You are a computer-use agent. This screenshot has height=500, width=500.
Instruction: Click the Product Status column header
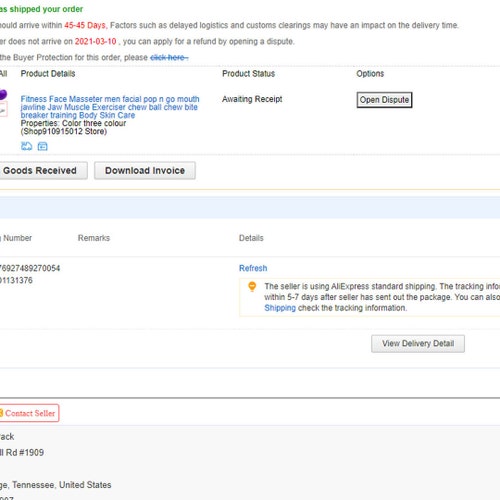click(249, 73)
